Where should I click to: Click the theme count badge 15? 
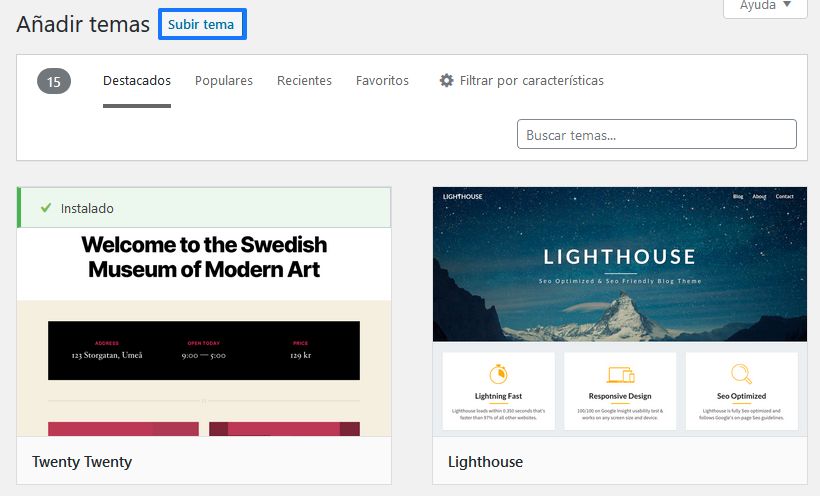click(54, 81)
